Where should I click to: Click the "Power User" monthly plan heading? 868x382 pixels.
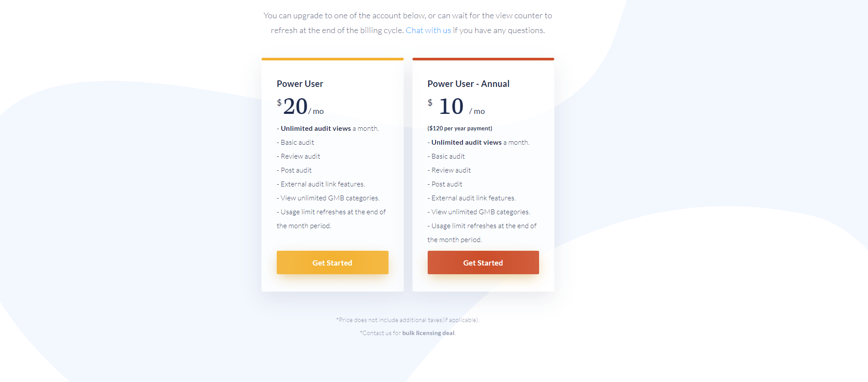(x=300, y=84)
